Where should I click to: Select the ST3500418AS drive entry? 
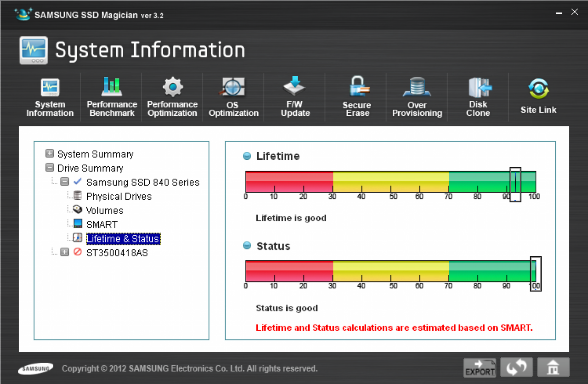tap(117, 253)
